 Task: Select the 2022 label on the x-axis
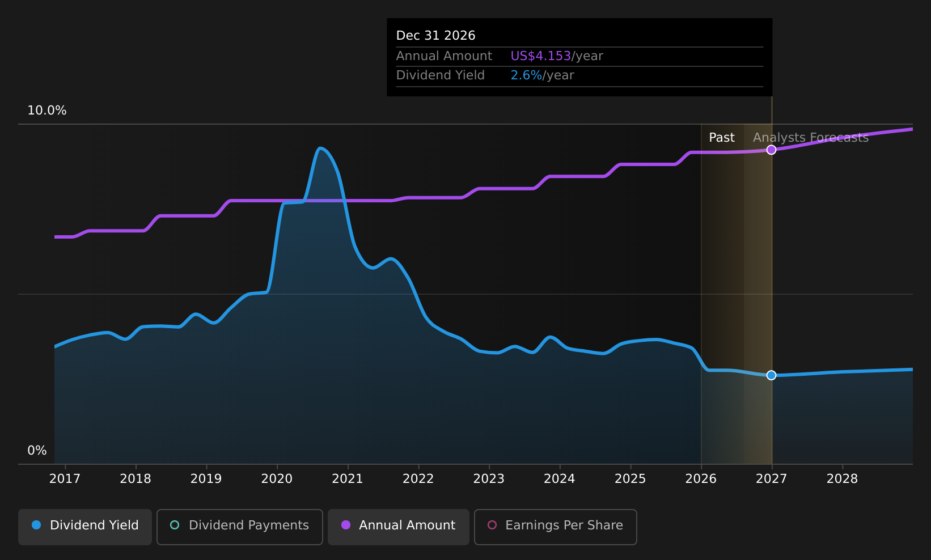point(418,479)
